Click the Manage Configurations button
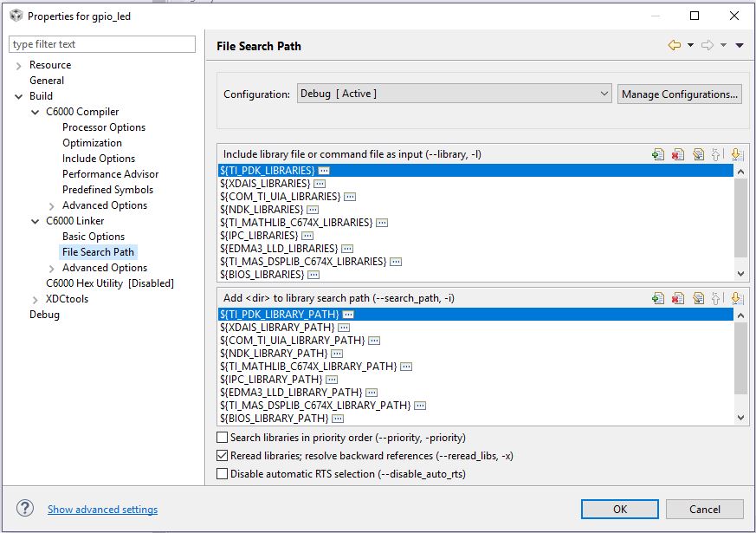Image resolution: width=756 pixels, height=533 pixels. 680,94
